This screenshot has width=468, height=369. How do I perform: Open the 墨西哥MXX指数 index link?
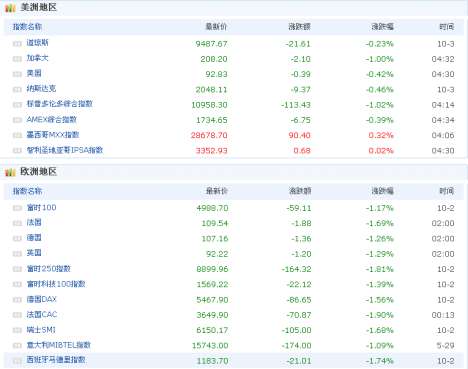click(53, 135)
